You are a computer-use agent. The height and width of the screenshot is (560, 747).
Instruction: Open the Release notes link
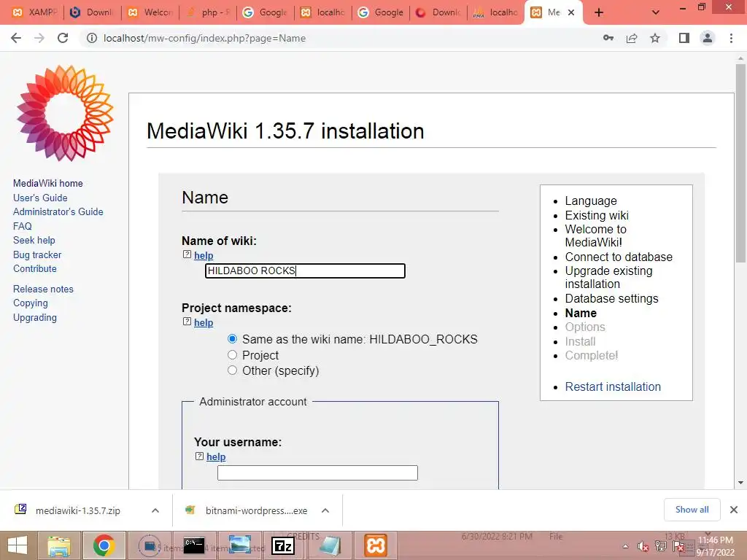pos(43,289)
